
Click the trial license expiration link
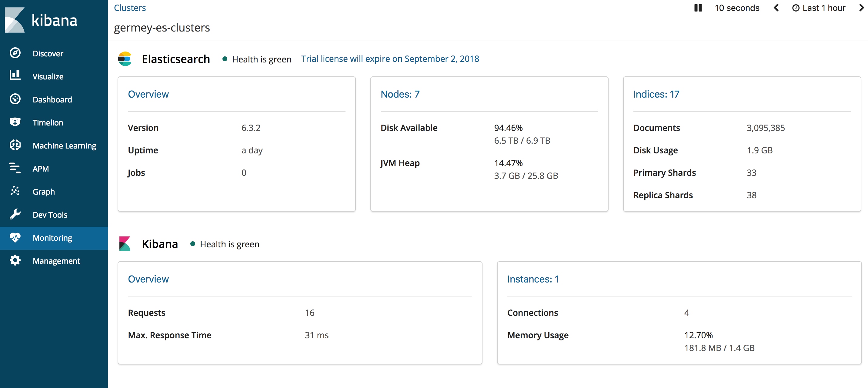(x=389, y=58)
